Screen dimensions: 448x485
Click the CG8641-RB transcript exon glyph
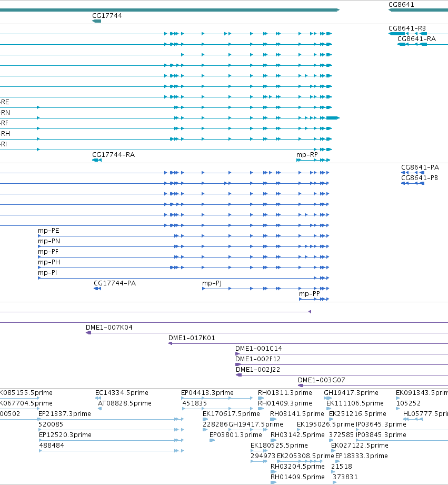[x=397, y=33]
